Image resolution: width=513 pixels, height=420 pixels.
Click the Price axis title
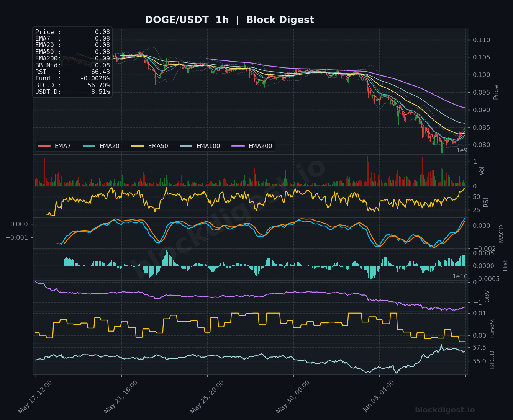(496, 92)
